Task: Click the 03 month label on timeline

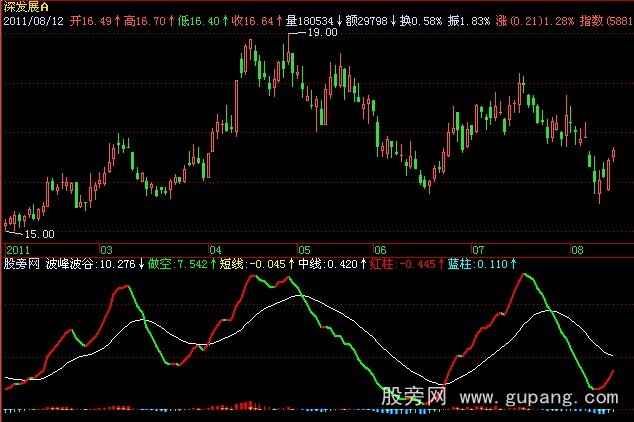Action: (x=105, y=249)
